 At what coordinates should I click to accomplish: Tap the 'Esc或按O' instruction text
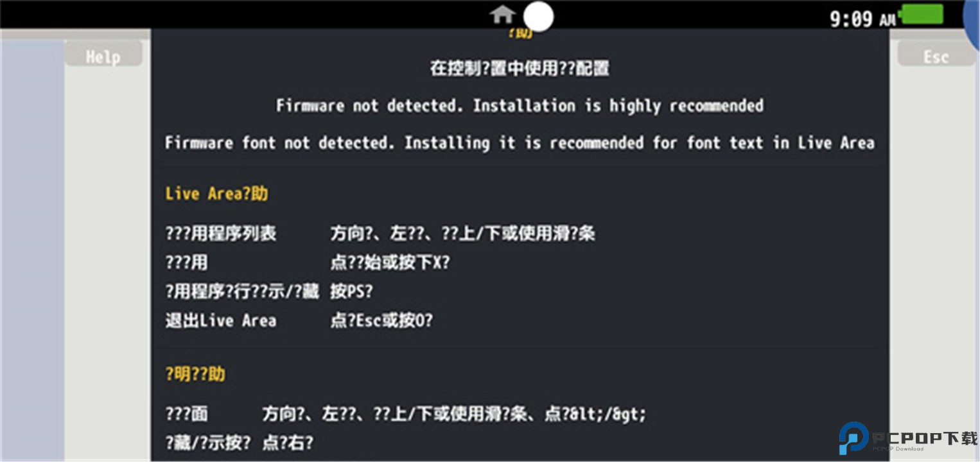(x=382, y=320)
